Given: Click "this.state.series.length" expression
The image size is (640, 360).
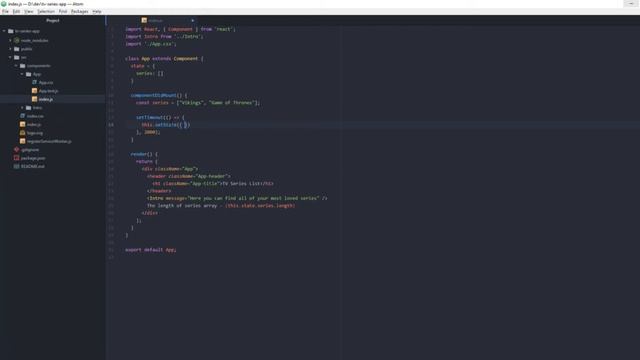Looking at the screenshot, I should click(260, 206).
